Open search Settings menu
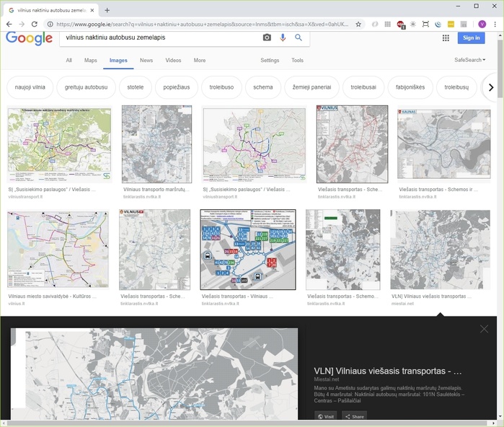Image resolution: width=504 pixels, height=427 pixels. click(270, 60)
